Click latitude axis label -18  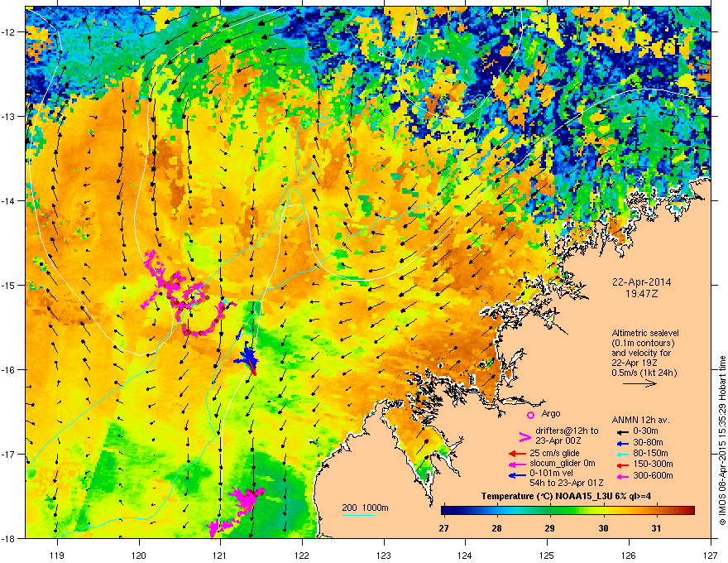click(9, 538)
